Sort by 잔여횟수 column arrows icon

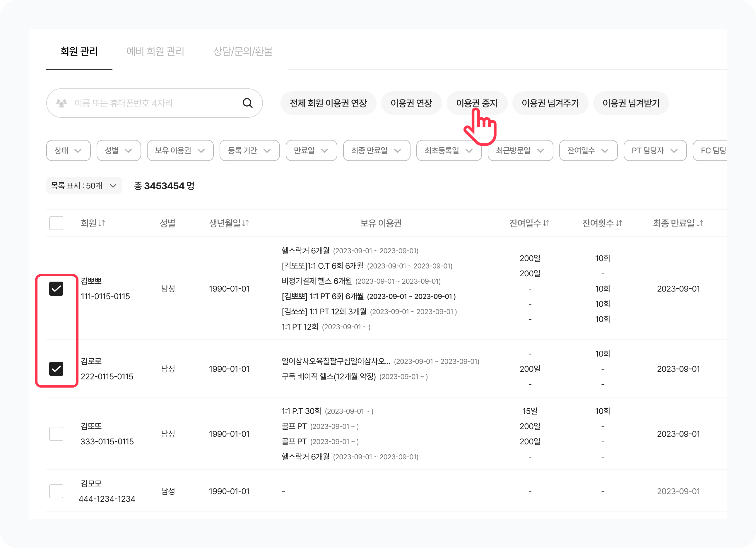point(619,223)
